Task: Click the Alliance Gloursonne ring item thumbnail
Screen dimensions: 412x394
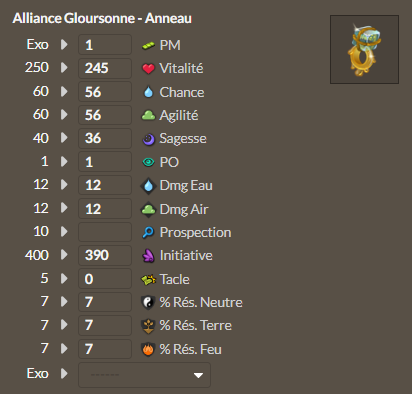Action: tap(364, 49)
